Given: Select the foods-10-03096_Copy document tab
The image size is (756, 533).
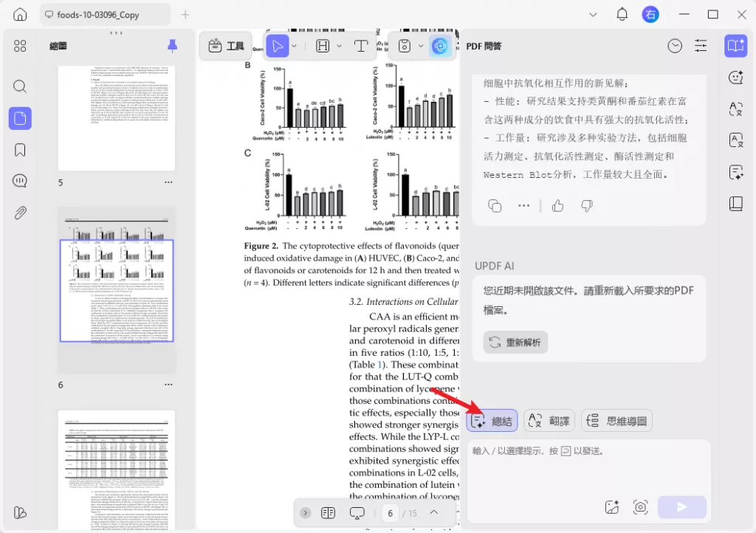Looking at the screenshot, I should coord(103,14).
